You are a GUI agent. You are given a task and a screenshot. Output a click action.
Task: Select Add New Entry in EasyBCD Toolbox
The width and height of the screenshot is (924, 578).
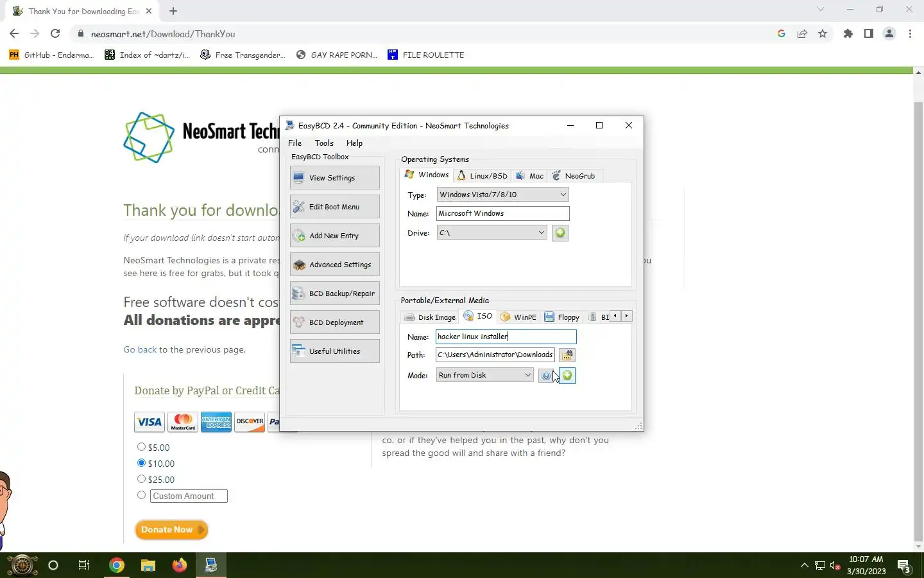tap(334, 236)
